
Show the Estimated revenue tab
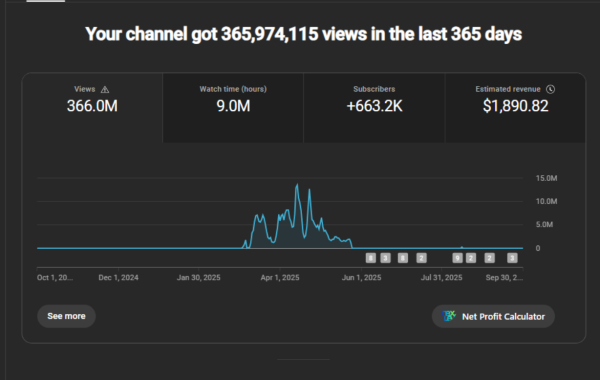[515, 108]
